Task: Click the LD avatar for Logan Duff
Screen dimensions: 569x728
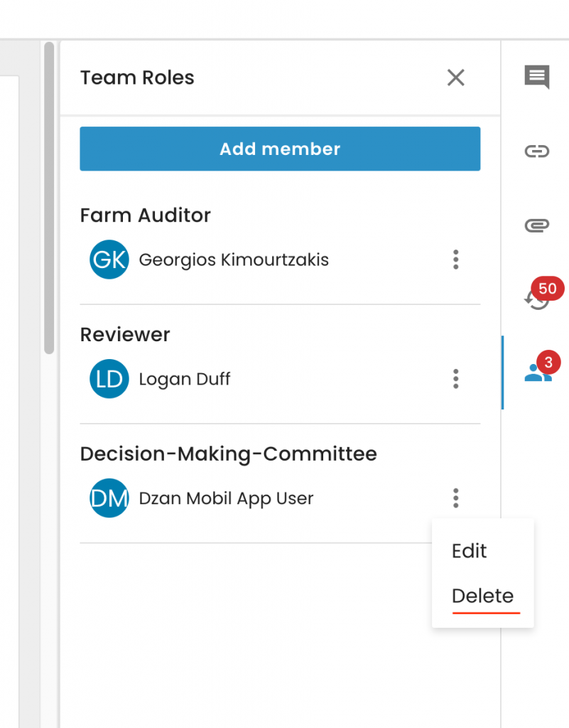Action: coord(109,379)
